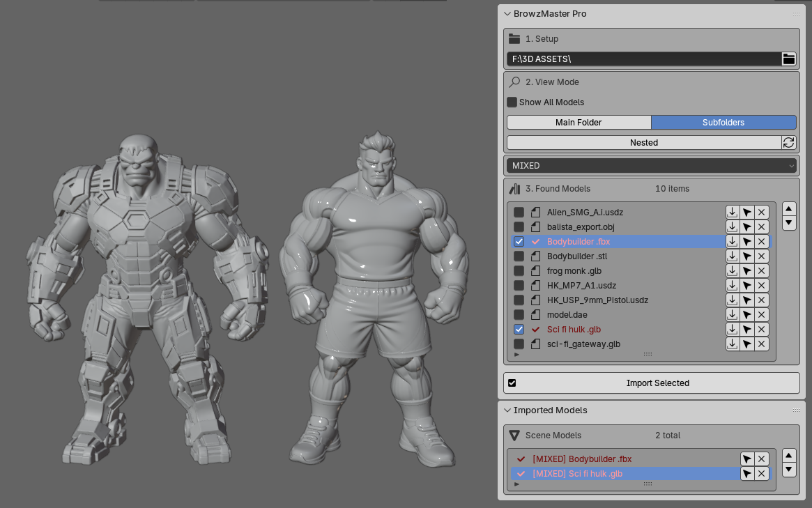The height and width of the screenshot is (508, 812).
Task: Open the MIXED category dropdown
Action: (652, 166)
